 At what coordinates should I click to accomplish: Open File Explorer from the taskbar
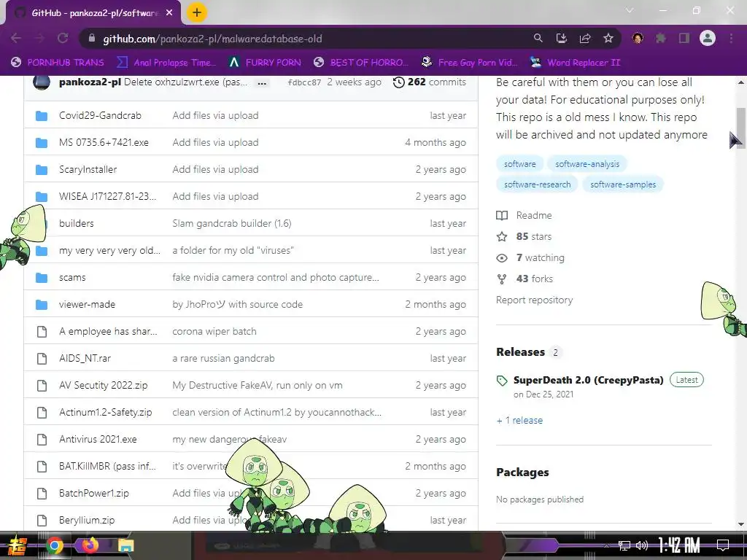[125, 545]
